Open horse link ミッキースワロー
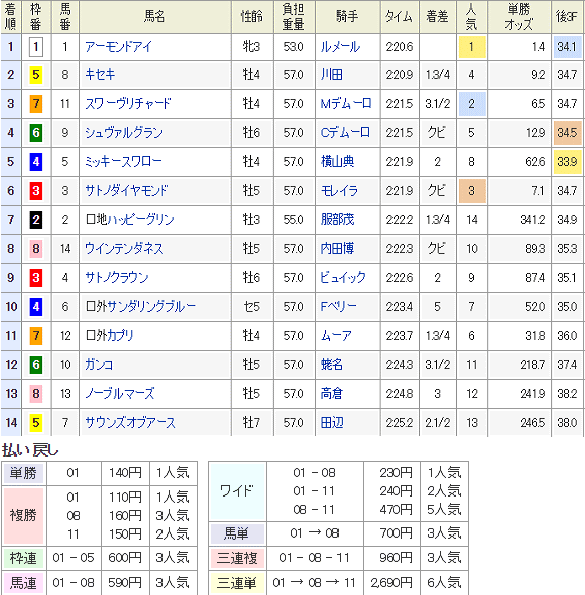The image size is (585, 595). (123, 162)
